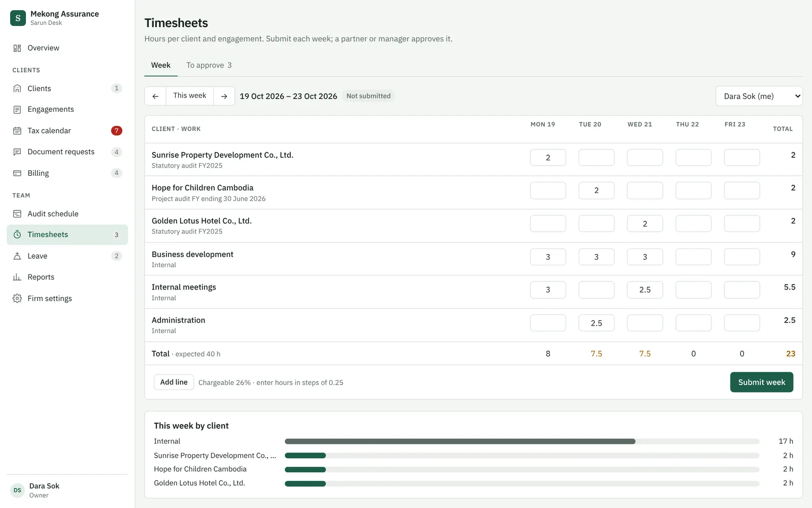Click the Tuesday hours field for Hope for Children Cambodia
The width and height of the screenshot is (812, 508).
point(596,190)
